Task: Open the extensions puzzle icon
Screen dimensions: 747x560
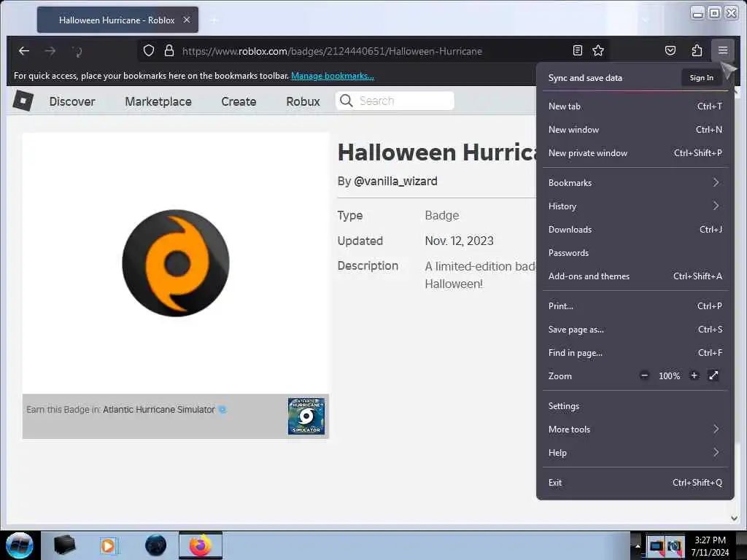Action: point(697,50)
